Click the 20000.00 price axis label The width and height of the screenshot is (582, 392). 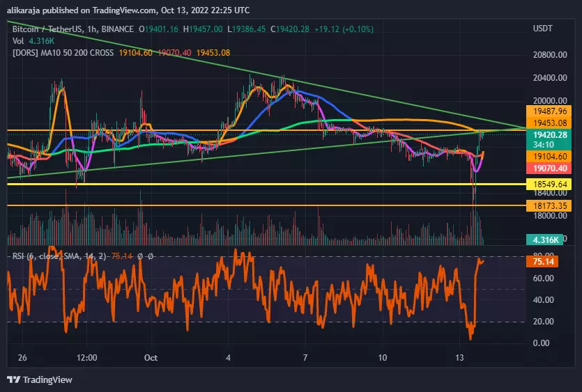click(x=550, y=101)
